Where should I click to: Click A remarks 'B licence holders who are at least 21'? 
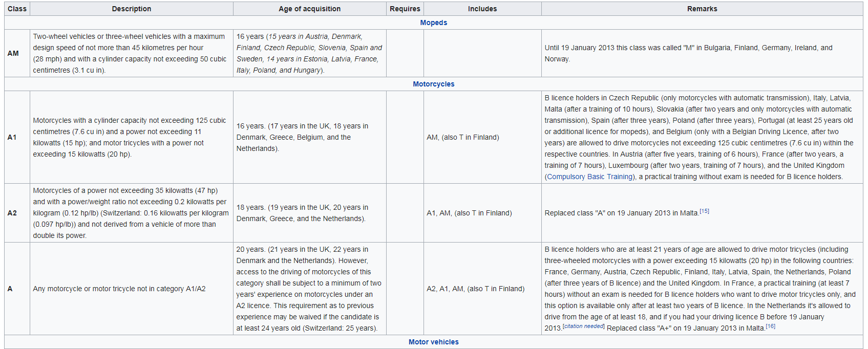tap(702, 289)
